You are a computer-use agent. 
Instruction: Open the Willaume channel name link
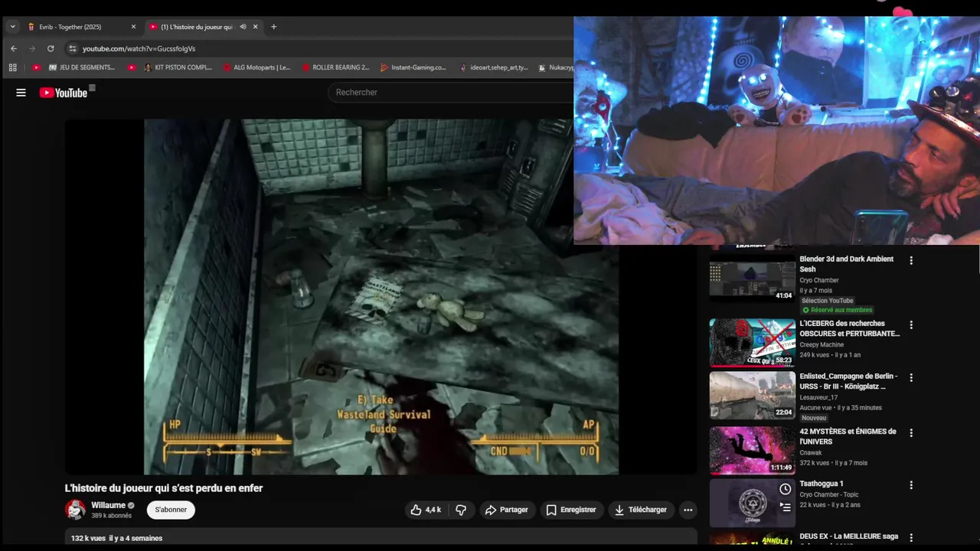point(108,505)
